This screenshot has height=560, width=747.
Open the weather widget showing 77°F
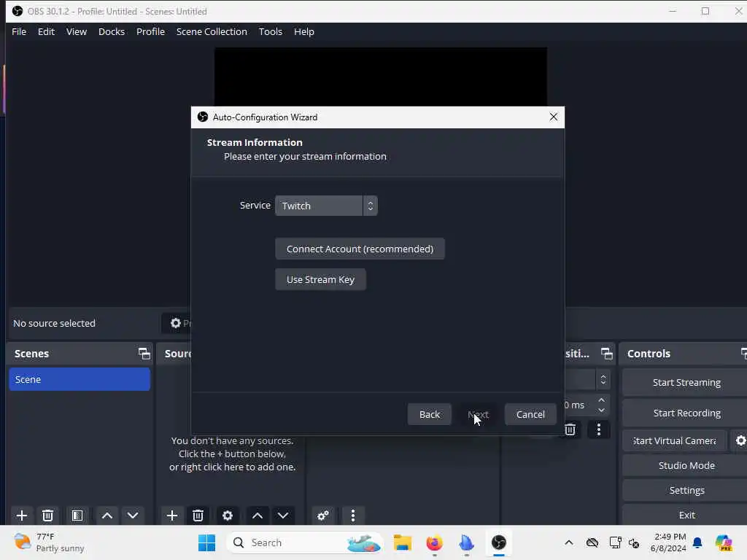49,542
